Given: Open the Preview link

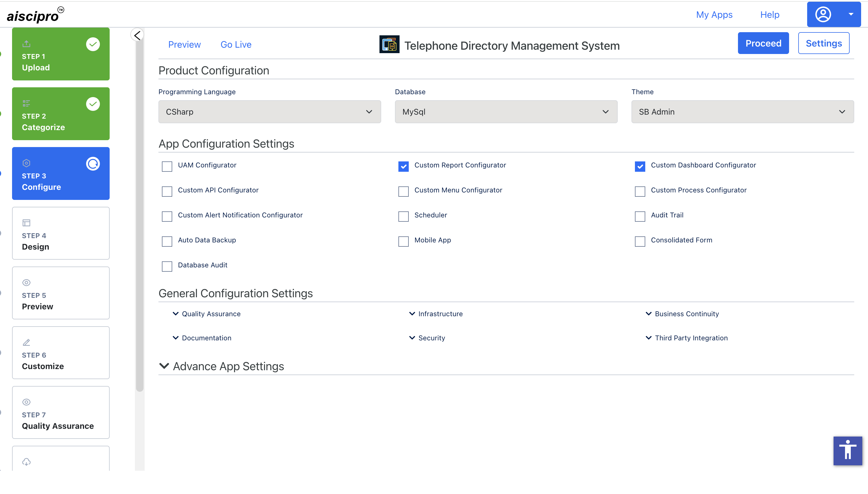Looking at the screenshot, I should (185, 45).
